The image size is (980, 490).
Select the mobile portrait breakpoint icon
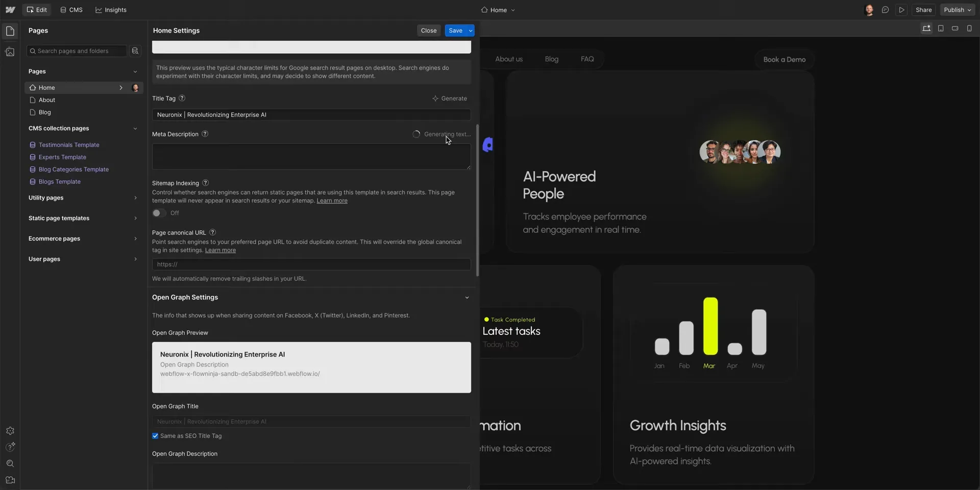click(x=969, y=29)
